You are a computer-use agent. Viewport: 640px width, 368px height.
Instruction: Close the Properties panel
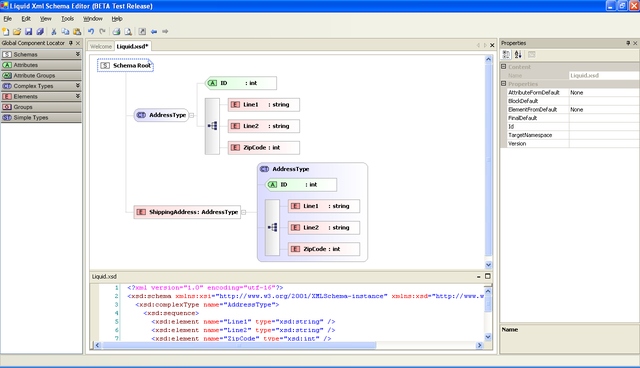point(635,43)
